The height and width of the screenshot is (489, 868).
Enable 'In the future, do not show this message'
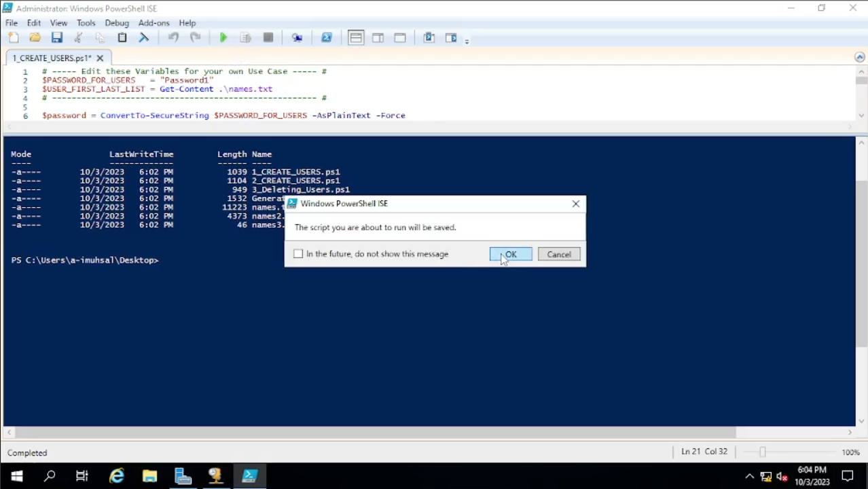click(298, 254)
